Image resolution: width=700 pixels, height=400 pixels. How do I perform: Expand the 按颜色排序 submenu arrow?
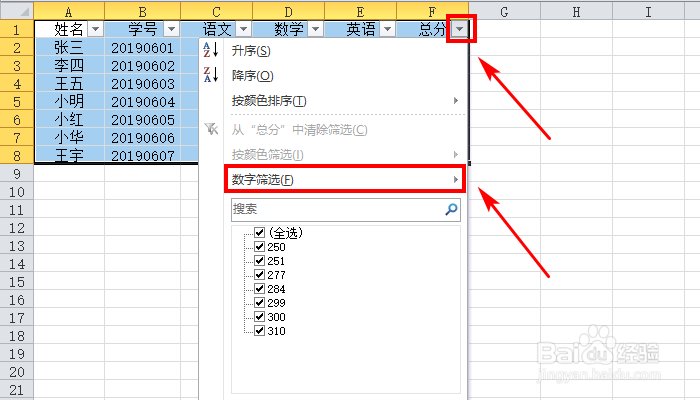(x=456, y=100)
